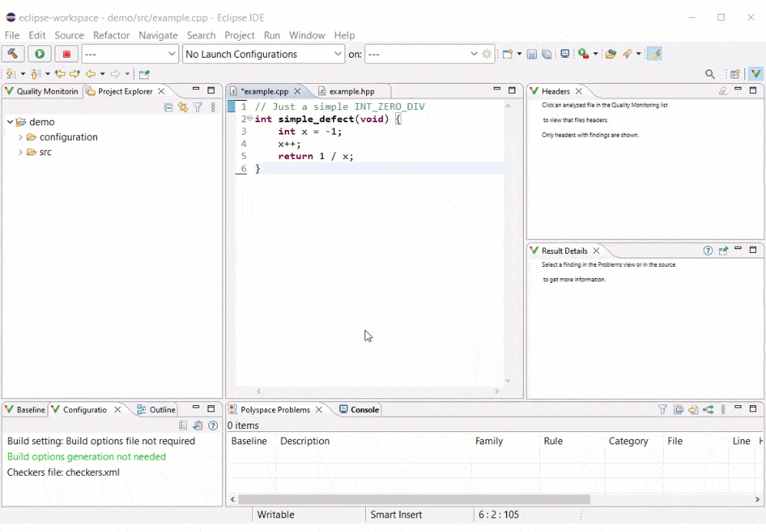Viewport: 766px width, 532px height.
Task: Switch to the Polyspace perspective via green V icon
Action: (x=756, y=74)
